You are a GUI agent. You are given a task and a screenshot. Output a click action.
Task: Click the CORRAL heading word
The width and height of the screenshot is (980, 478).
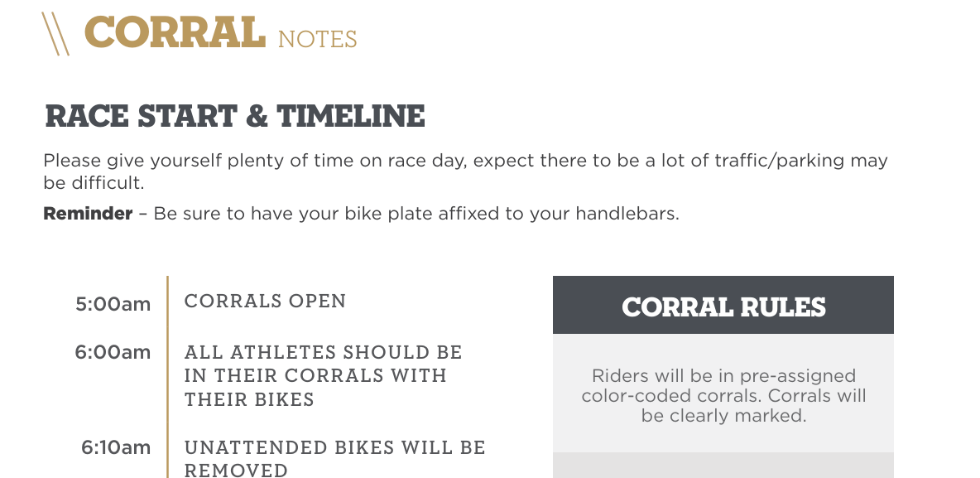point(175,32)
